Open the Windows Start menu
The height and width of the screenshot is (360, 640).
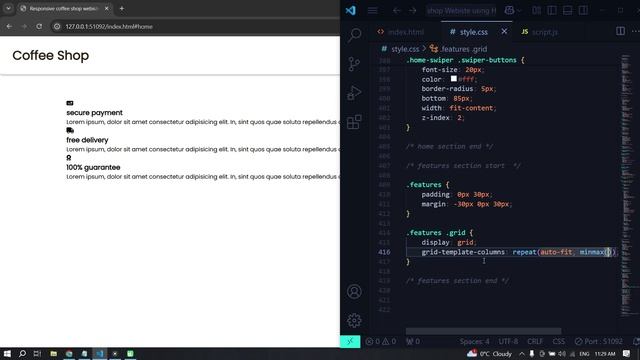pyautogui.click(x=7, y=353)
